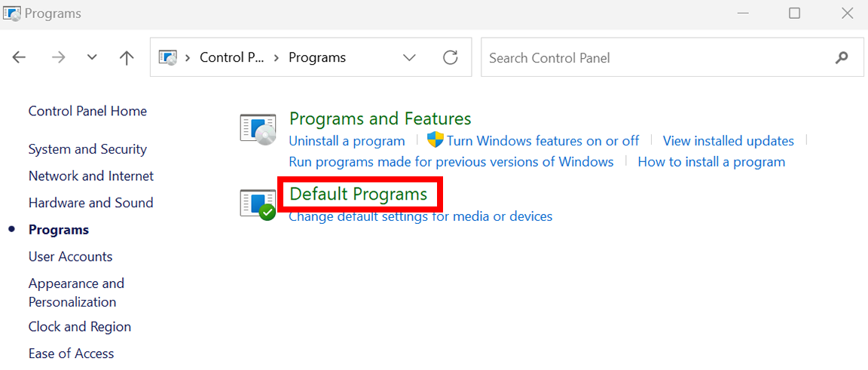Click the Back navigation arrow
868x370 pixels.
(x=20, y=57)
